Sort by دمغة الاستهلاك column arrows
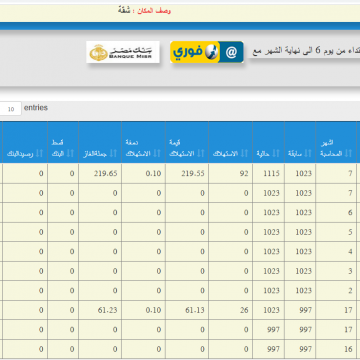This screenshot has width=360, height=360. coord(157,153)
